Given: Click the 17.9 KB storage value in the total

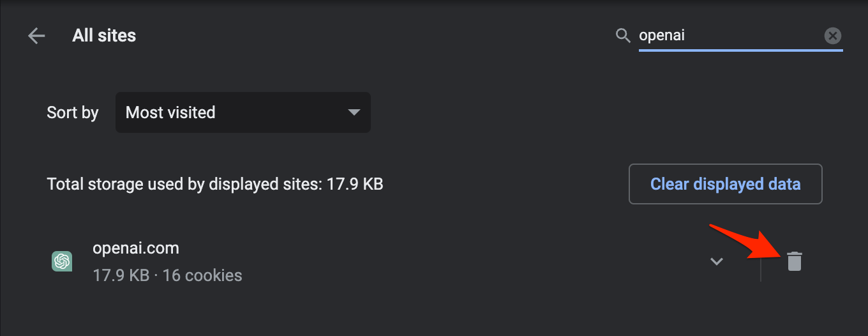Looking at the screenshot, I should [x=355, y=185].
